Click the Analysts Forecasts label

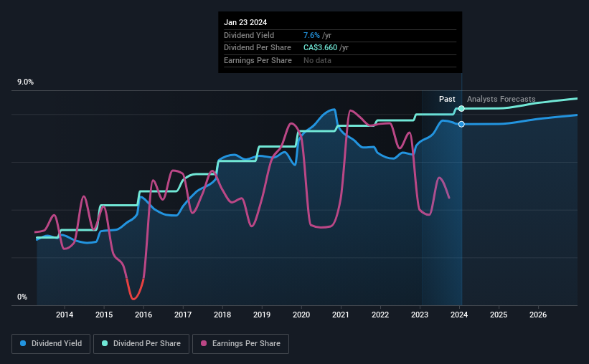click(501, 99)
